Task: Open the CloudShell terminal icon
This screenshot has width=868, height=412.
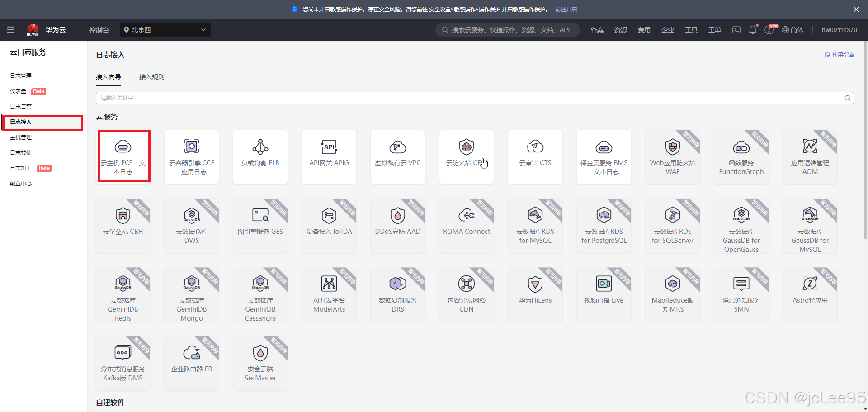Action: click(736, 30)
